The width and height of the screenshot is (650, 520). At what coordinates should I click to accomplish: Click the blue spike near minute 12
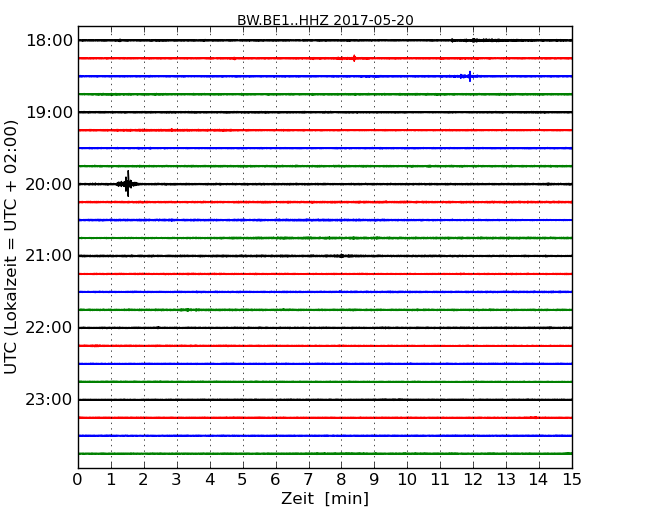click(x=469, y=76)
